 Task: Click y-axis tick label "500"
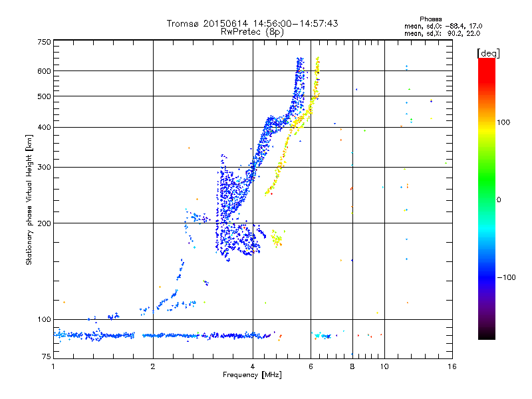44,96
